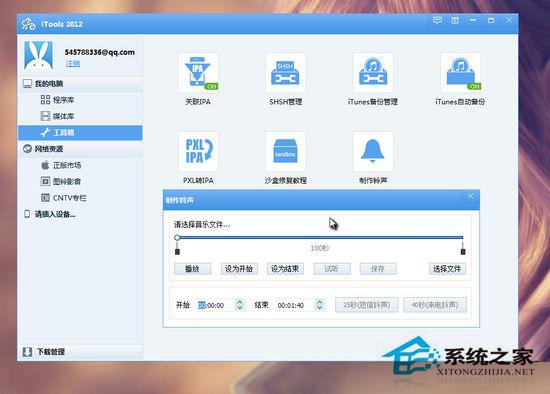This screenshot has width=550, height=394.
Task: Open iTunes自动备份 tool icon
Action: click(x=460, y=73)
